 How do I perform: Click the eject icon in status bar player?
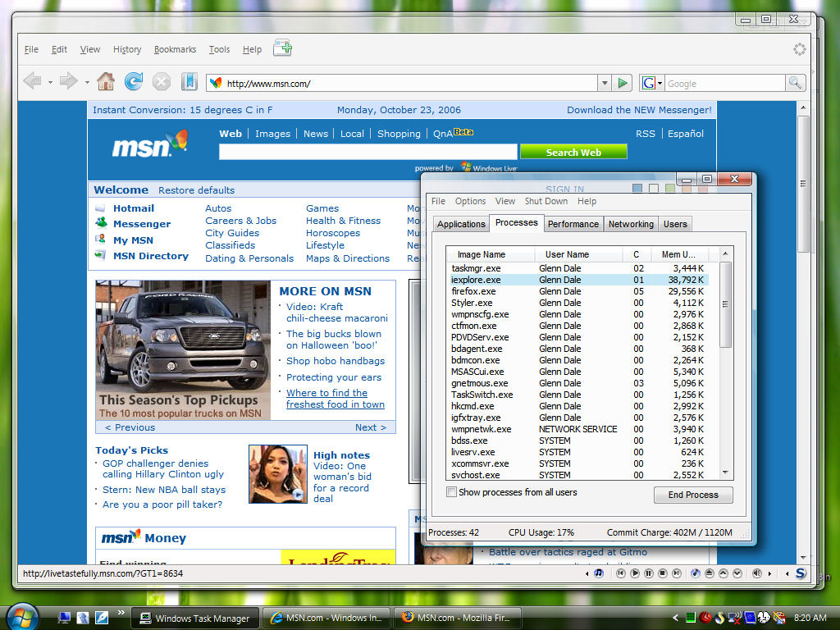[710, 573]
